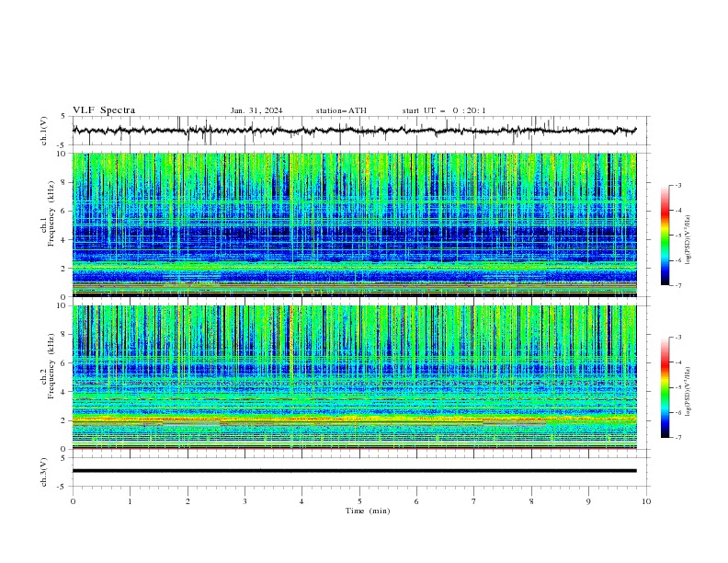
Task: Click the station=ATH label
Action: click(341, 110)
